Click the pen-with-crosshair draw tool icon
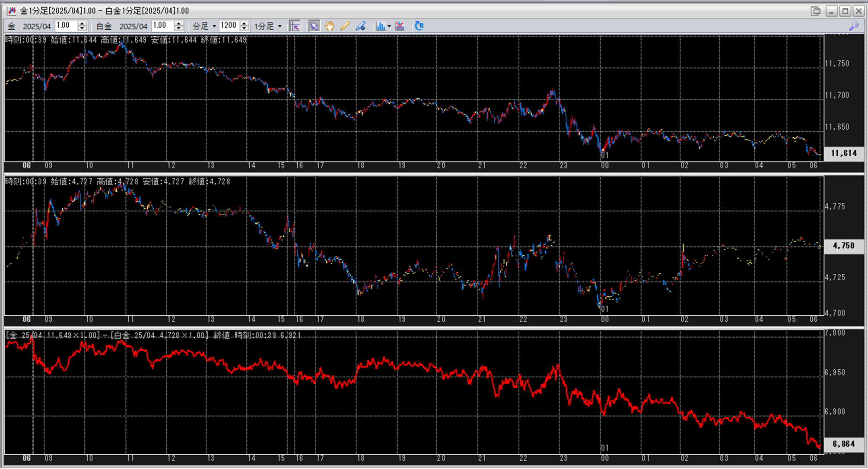Viewport: 868px width, 469px height. click(360, 26)
